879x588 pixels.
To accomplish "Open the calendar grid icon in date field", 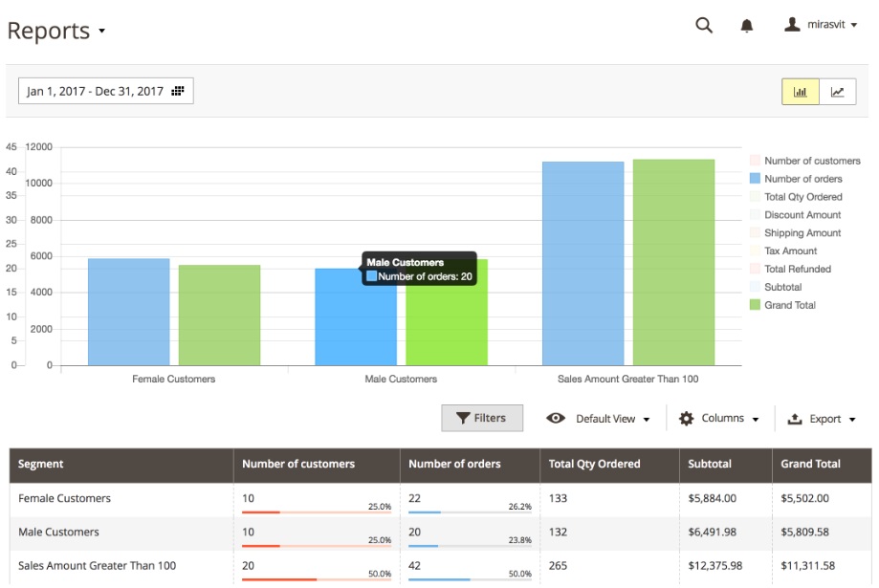I will (178, 91).
